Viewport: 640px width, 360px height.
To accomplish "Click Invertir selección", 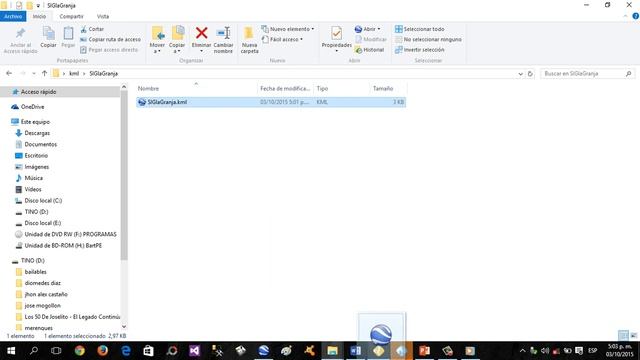I will pos(420,49).
